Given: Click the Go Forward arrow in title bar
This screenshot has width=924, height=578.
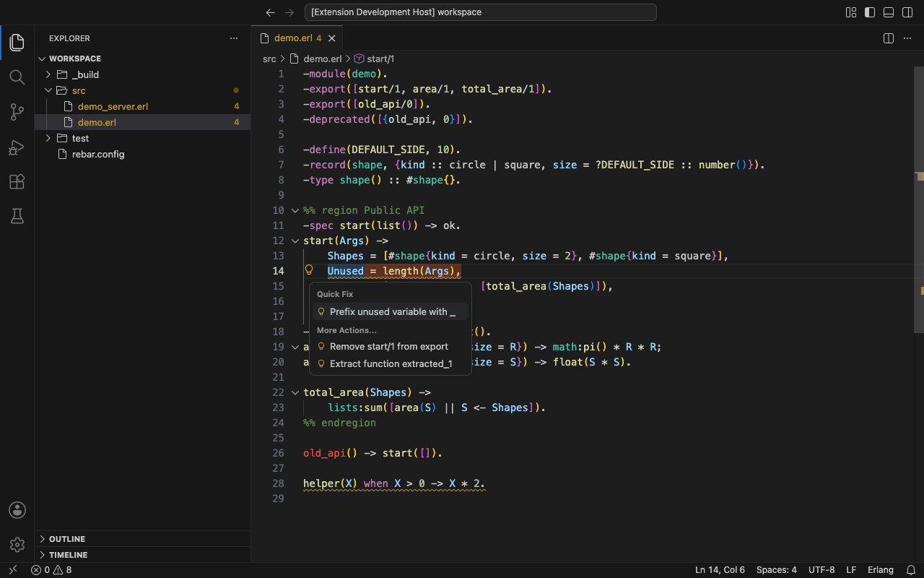Looking at the screenshot, I should 289,12.
